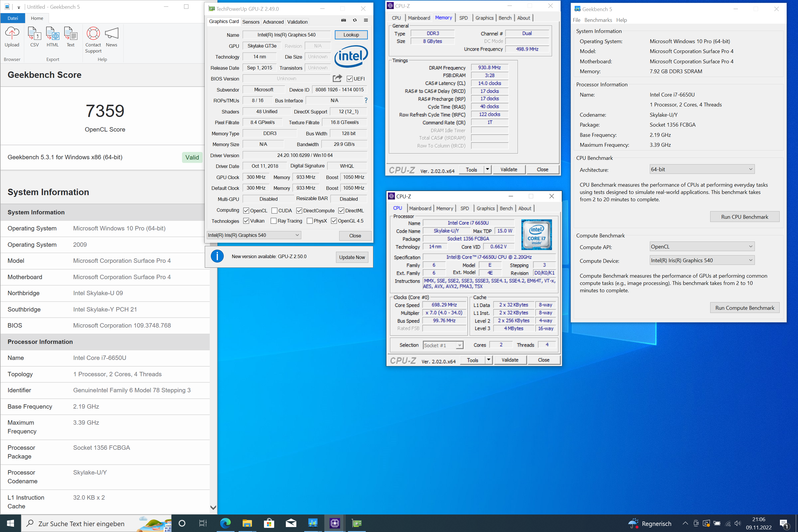The width and height of the screenshot is (798, 532).
Task: Click the Upload icon in Geekbench ribbon
Action: coord(12,37)
